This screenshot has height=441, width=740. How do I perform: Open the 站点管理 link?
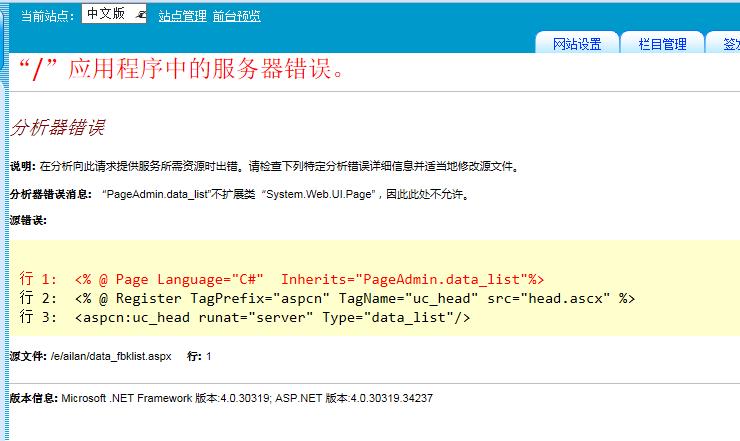182,16
